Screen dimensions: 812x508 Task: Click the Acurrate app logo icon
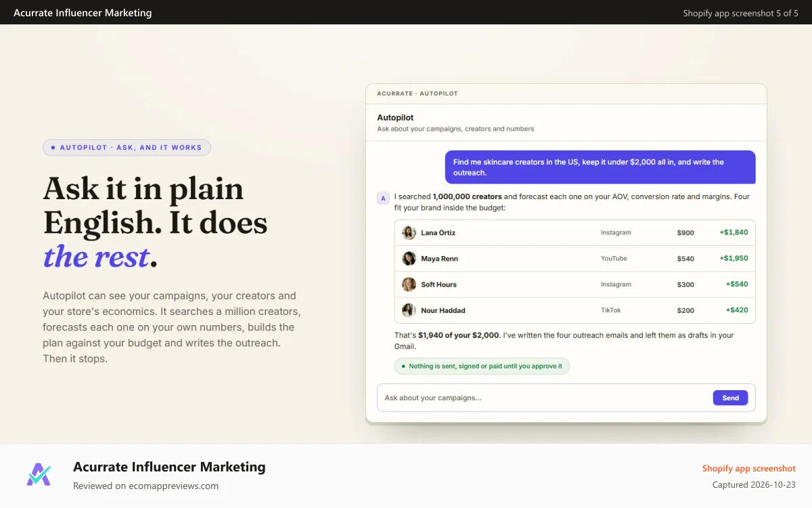(39, 475)
